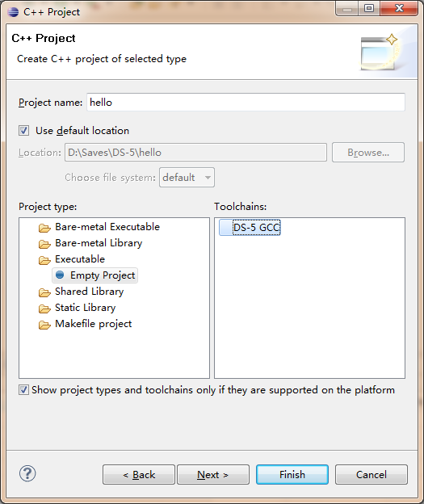The image size is (424, 504).
Task: Open the Bare-metal Executable folder icon
Action: pyautogui.click(x=44, y=228)
